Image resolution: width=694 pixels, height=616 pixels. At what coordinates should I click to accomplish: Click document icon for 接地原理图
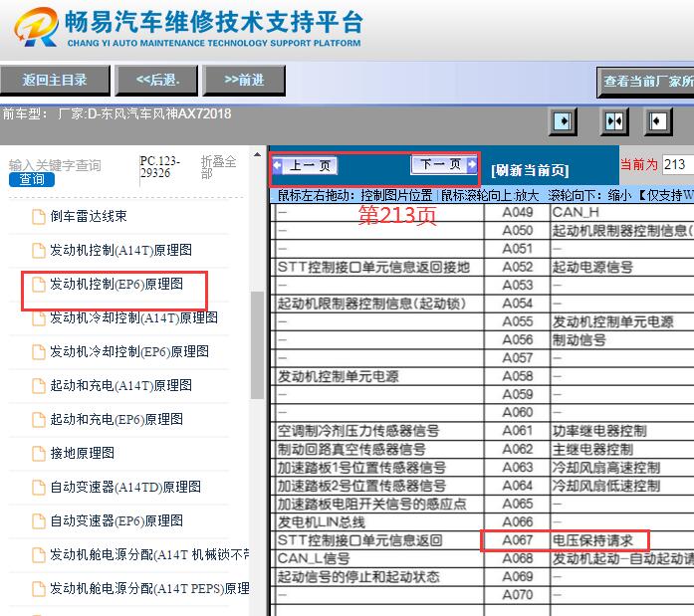[x=39, y=453]
